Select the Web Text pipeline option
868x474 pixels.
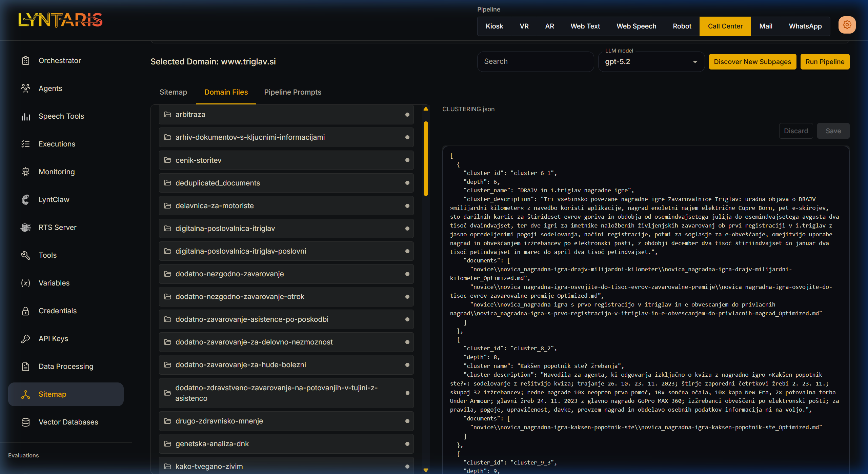click(x=585, y=26)
